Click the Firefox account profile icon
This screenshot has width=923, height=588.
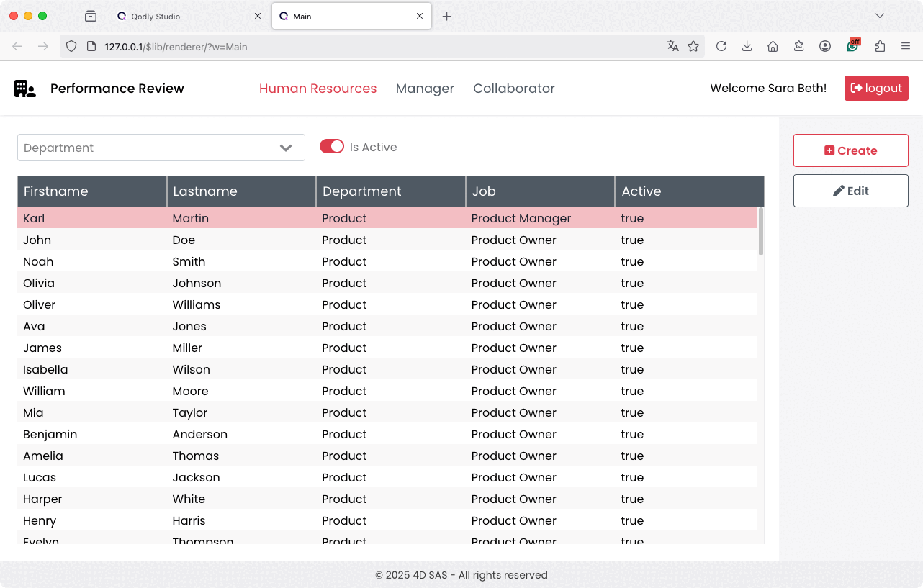[825, 46]
